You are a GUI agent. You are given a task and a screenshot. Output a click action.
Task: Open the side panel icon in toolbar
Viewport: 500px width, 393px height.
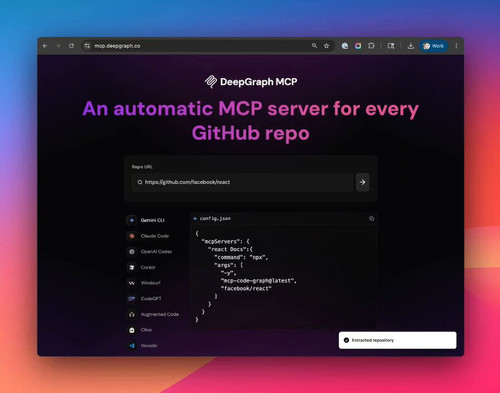(x=391, y=46)
